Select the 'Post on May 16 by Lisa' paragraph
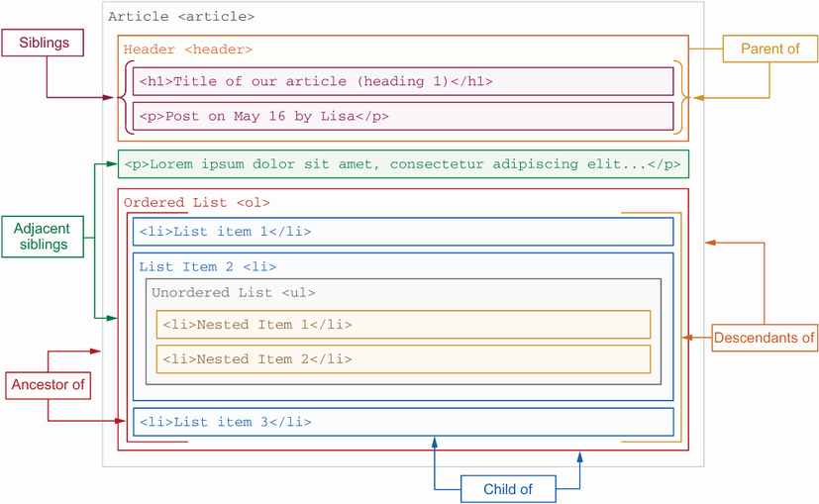Viewport: 819px width, 504px height. (x=403, y=116)
